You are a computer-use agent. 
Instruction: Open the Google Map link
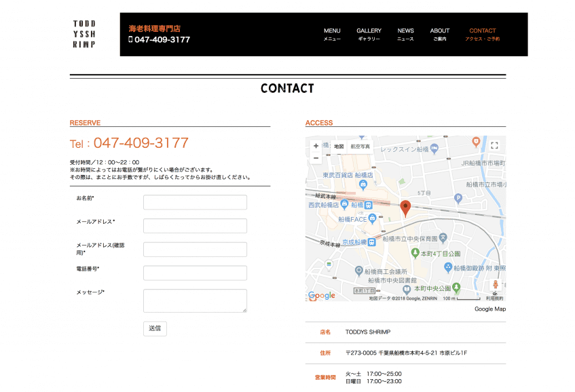click(x=490, y=309)
